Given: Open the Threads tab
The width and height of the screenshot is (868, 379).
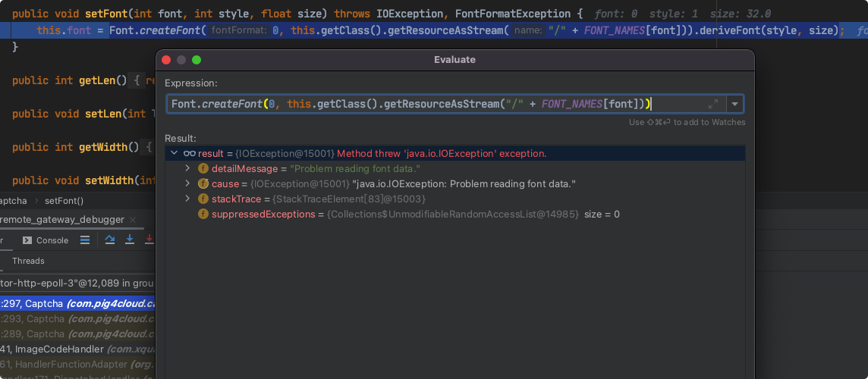Looking at the screenshot, I should [28, 261].
